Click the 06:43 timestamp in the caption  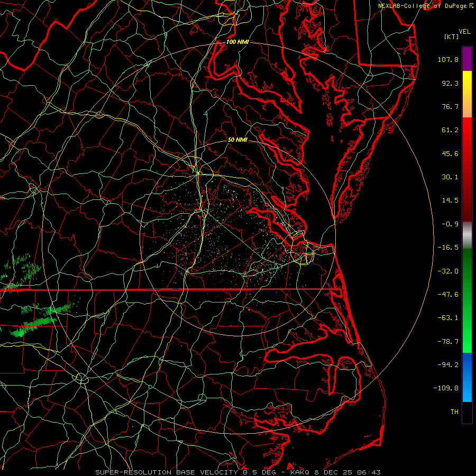tap(369, 472)
